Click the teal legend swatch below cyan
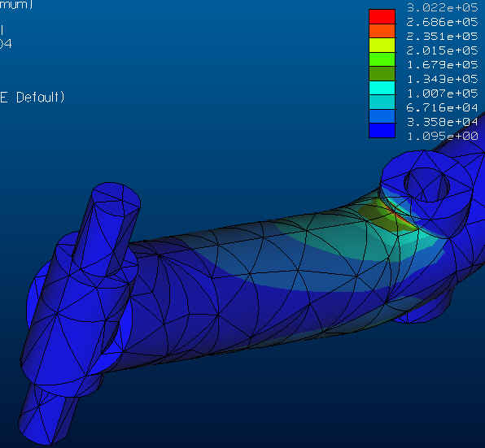The height and width of the screenshot is (448, 485). click(x=382, y=102)
